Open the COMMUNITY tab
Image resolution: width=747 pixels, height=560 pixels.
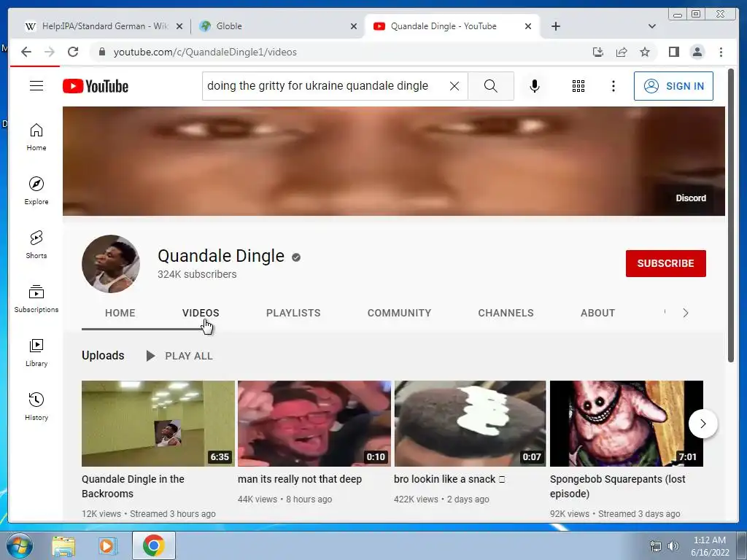[399, 313]
